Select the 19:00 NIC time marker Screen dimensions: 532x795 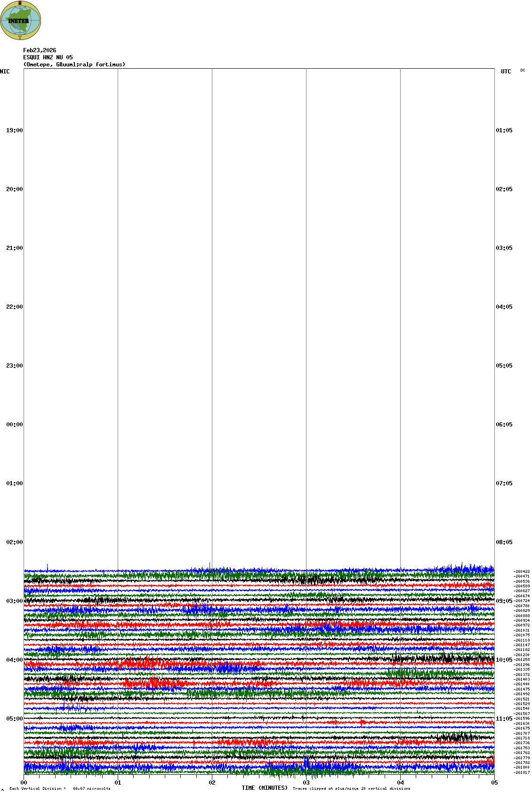(14, 130)
